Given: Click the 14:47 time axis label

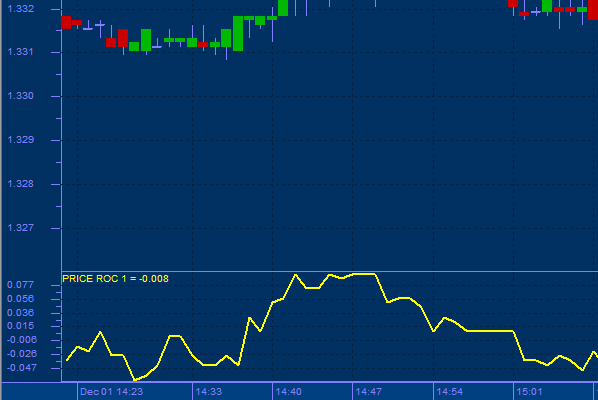Looking at the screenshot, I should (x=369, y=392).
